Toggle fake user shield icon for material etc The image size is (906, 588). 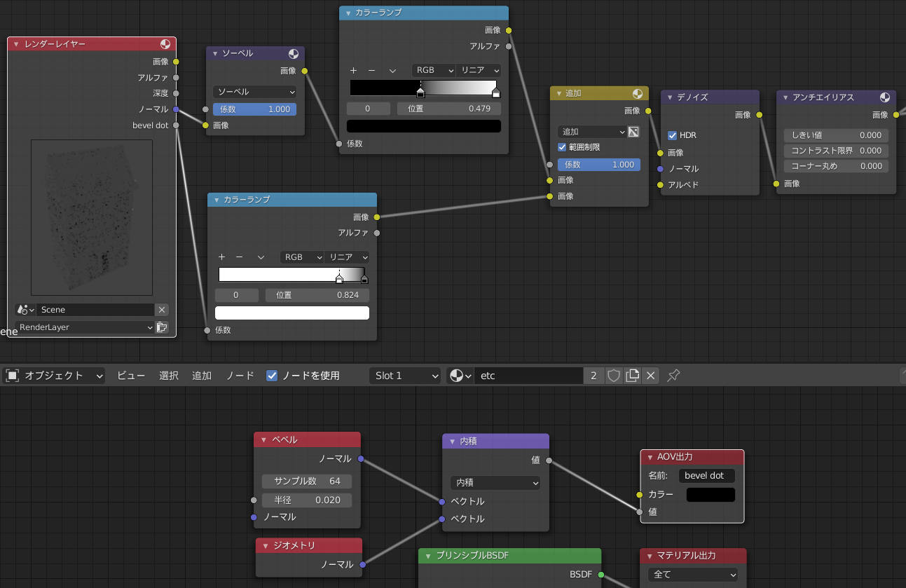[x=614, y=376]
